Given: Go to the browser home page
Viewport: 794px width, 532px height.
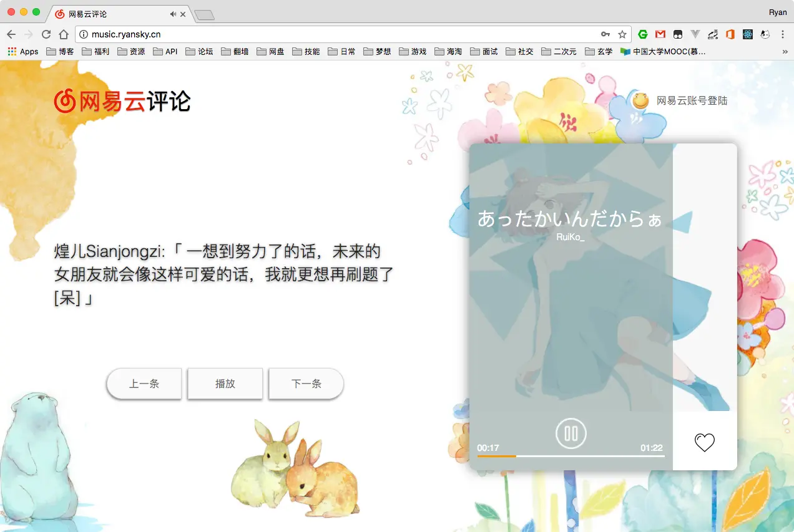Looking at the screenshot, I should [64, 34].
